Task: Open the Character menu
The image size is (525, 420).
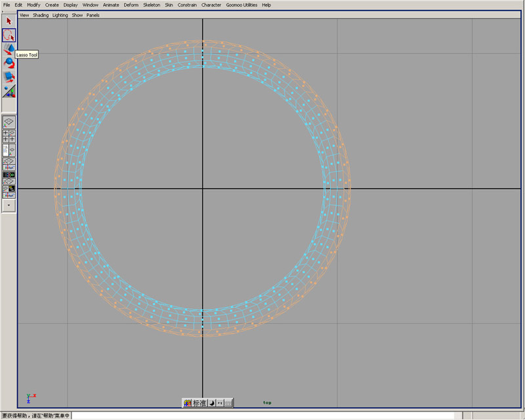Action: pos(211,5)
